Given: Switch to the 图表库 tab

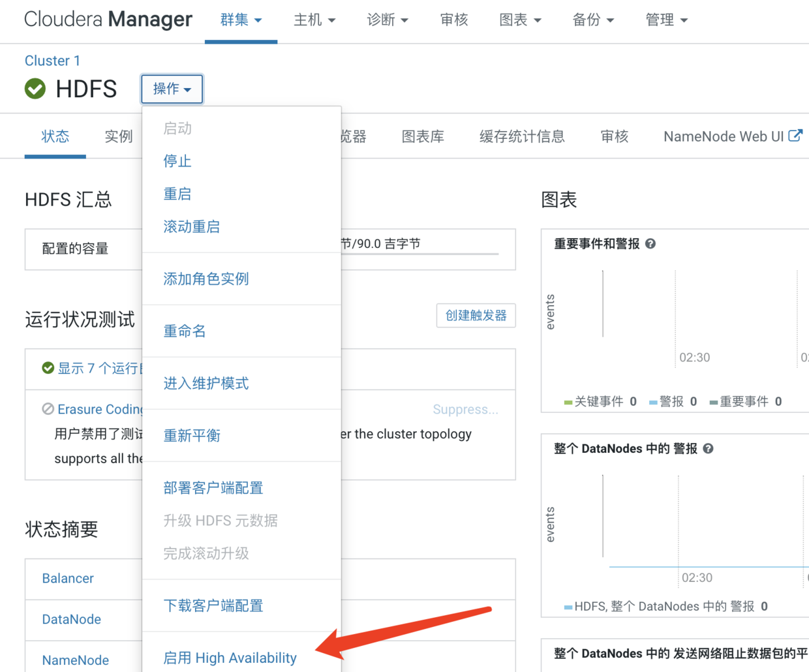Looking at the screenshot, I should 423,136.
